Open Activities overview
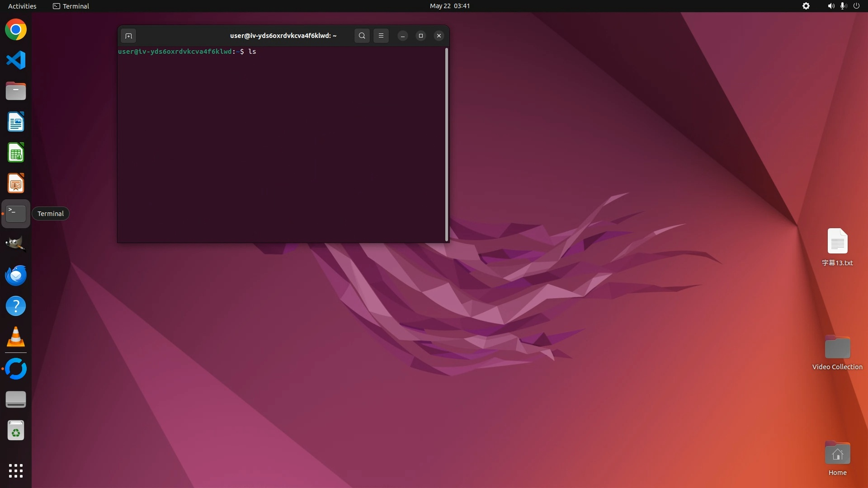The width and height of the screenshot is (868, 488). click(22, 6)
